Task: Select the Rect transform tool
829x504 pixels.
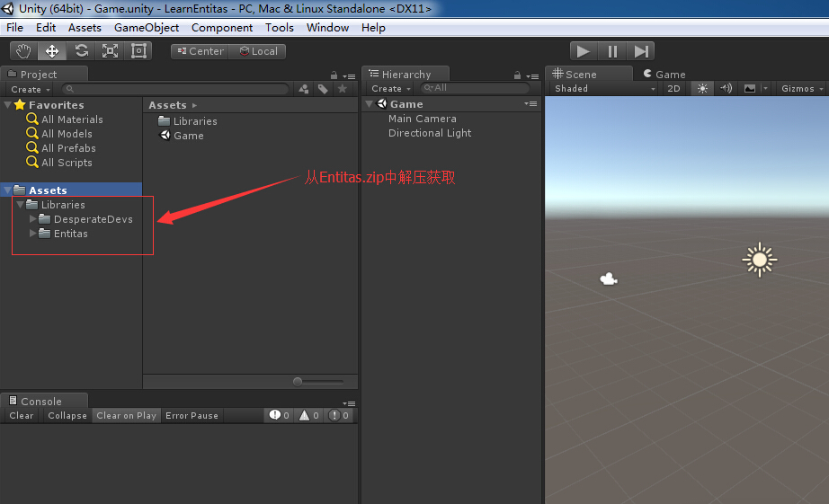Action: [x=138, y=51]
